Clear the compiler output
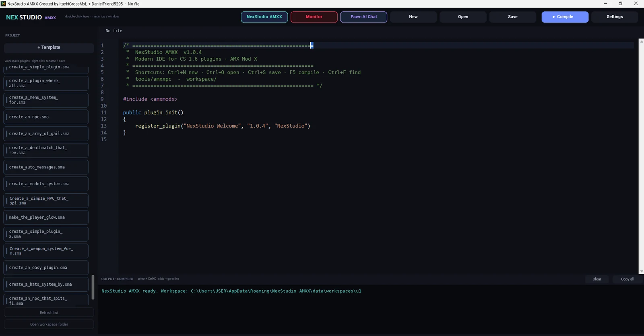Image resolution: width=644 pixels, height=336 pixels. coord(597,279)
